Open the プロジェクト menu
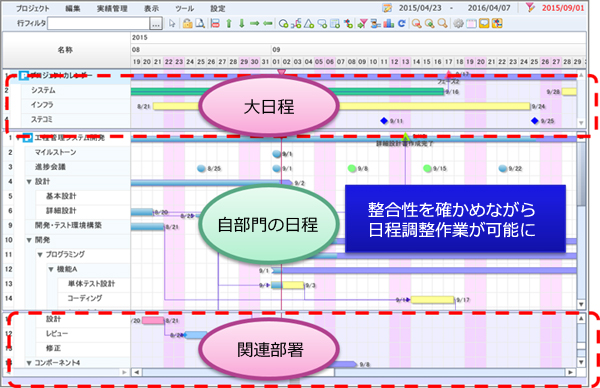 (x=33, y=8)
